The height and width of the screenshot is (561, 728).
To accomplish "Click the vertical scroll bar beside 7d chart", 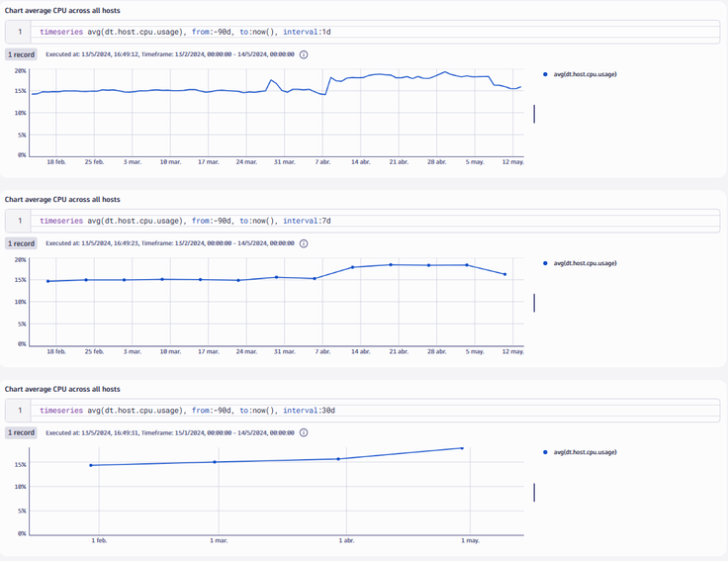I will (534, 303).
